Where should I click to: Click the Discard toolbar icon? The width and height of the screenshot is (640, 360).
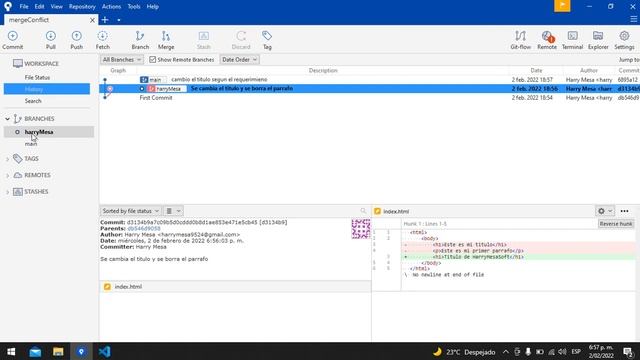coord(241,40)
